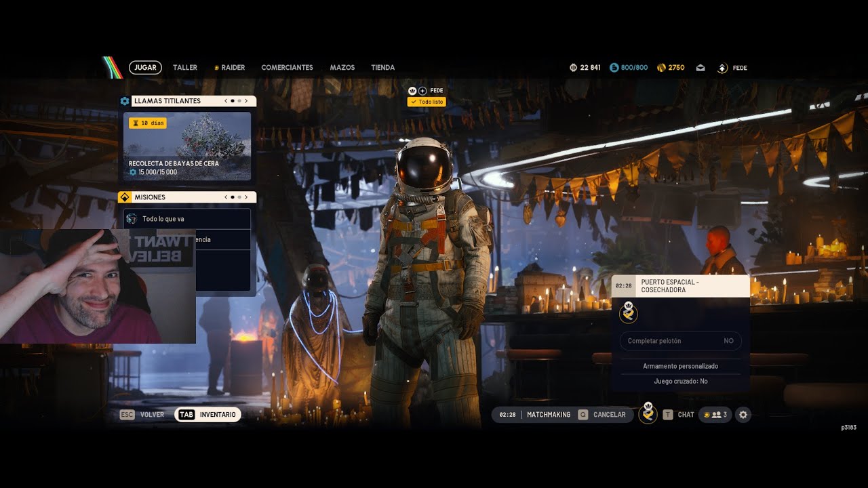Screen dimensions: 868x488
Task: Toggle the 'Todo listo' ready badge
Action: pos(427,102)
